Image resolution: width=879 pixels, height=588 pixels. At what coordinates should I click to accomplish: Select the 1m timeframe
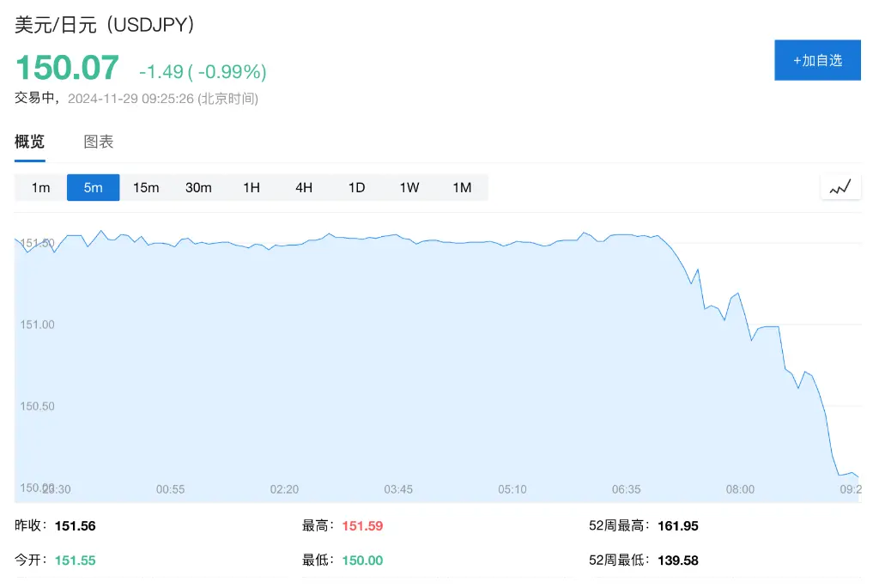tap(41, 187)
